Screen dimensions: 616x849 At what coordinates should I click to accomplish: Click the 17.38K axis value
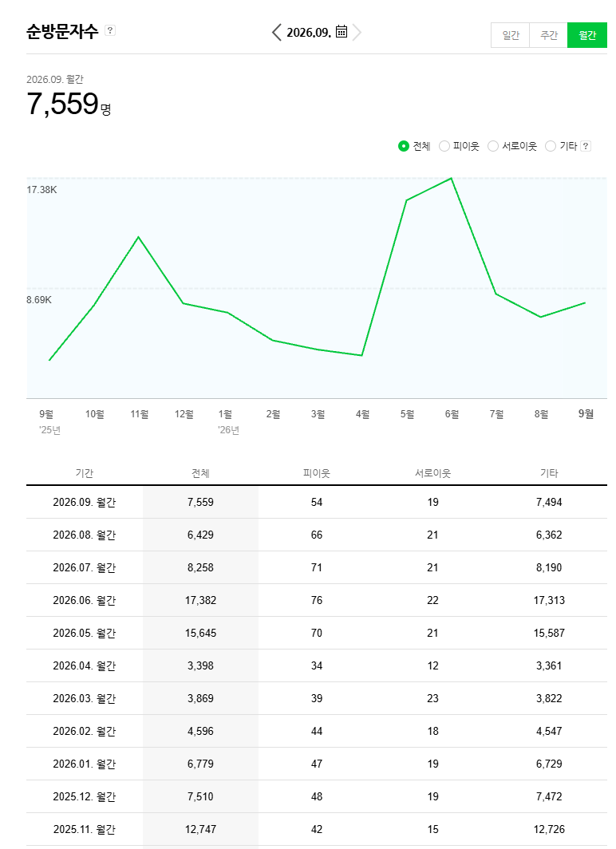click(x=41, y=190)
